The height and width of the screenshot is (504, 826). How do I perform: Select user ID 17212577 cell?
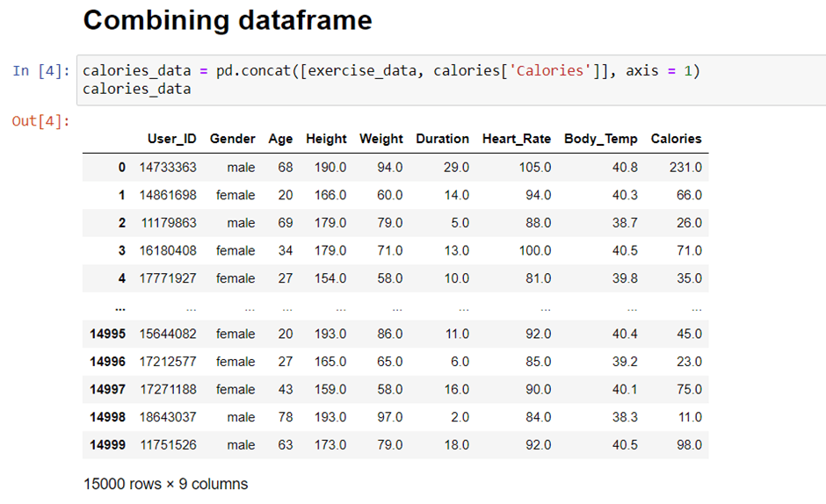click(168, 362)
